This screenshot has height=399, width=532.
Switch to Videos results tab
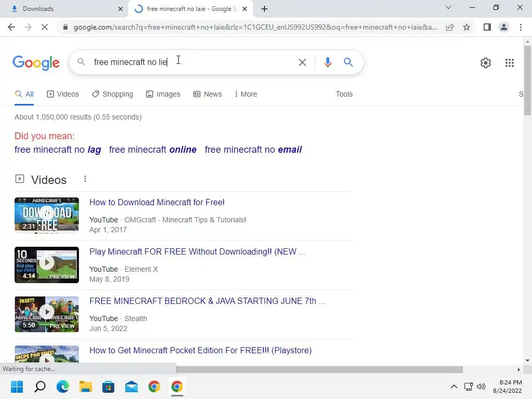tap(63, 95)
